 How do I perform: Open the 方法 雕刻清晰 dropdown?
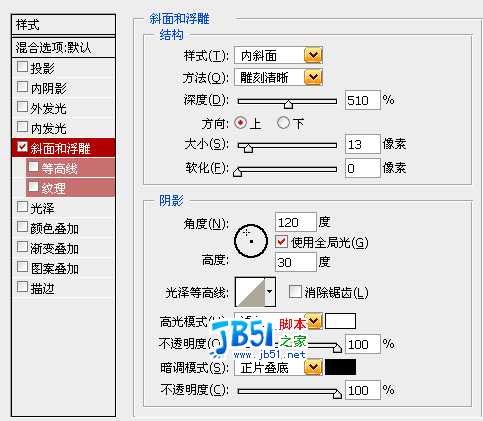pos(278,78)
